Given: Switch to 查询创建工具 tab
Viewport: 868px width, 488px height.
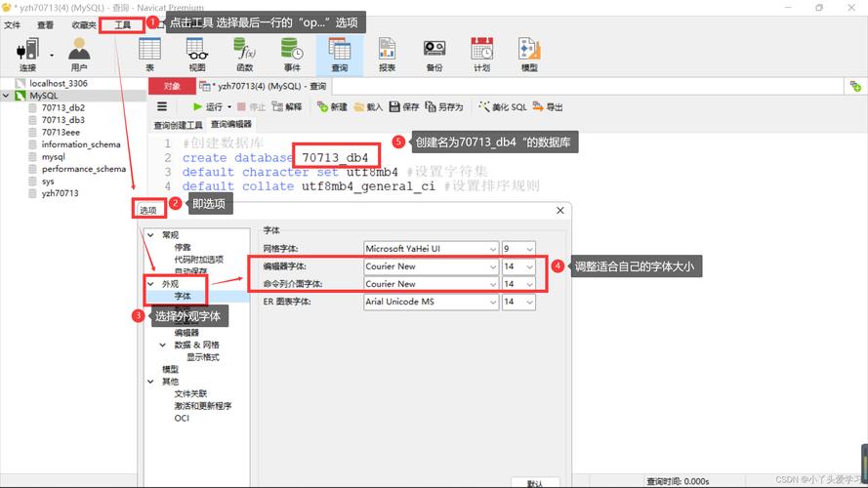Looking at the screenshot, I should coord(179,125).
